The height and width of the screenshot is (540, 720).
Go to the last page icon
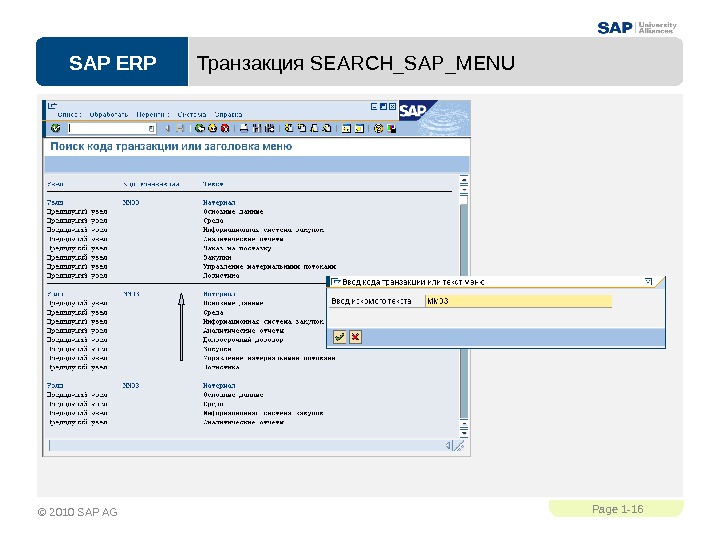pos(327,128)
